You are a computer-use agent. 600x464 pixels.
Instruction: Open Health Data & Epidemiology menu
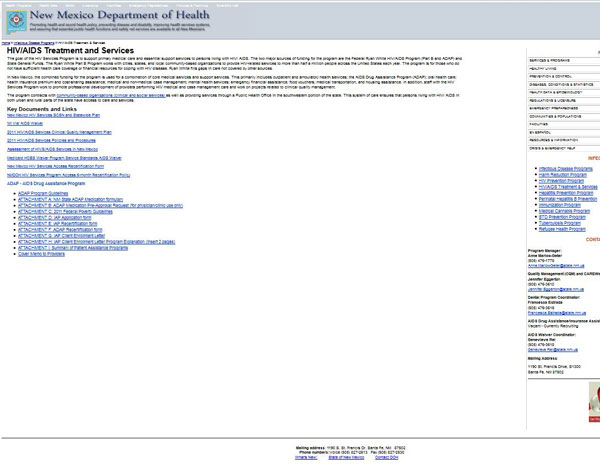pos(564,93)
